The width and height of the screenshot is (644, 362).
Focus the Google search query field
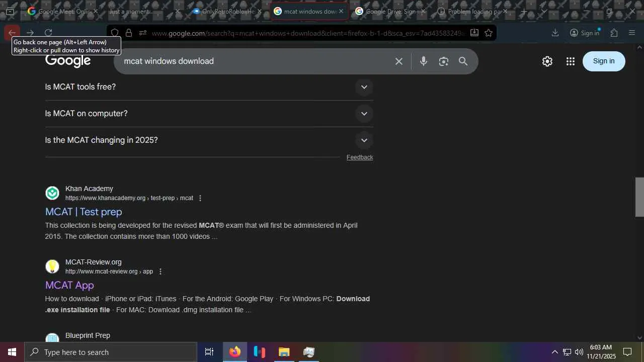click(x=256, y=61)
